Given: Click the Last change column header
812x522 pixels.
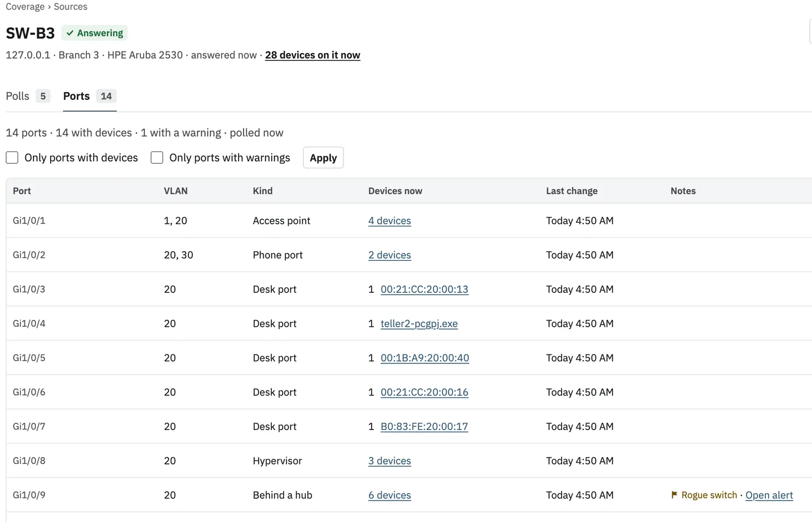Looking at the screenshot, I should [572, 191].
